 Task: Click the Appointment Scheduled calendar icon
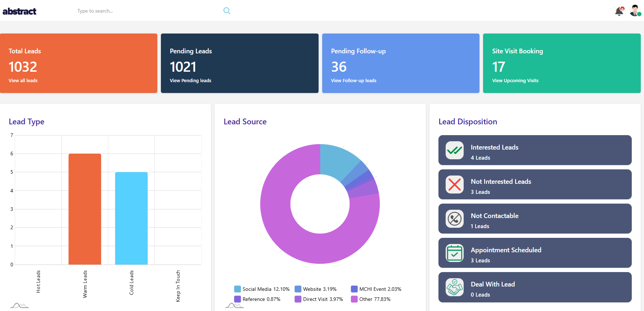(x=455, y=253)
